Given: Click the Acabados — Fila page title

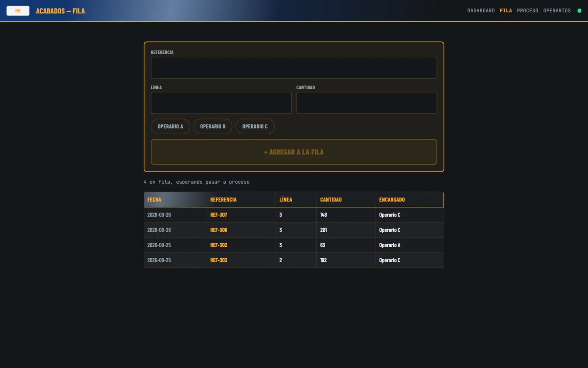Looking at the screenshot, I should [60, 11].
